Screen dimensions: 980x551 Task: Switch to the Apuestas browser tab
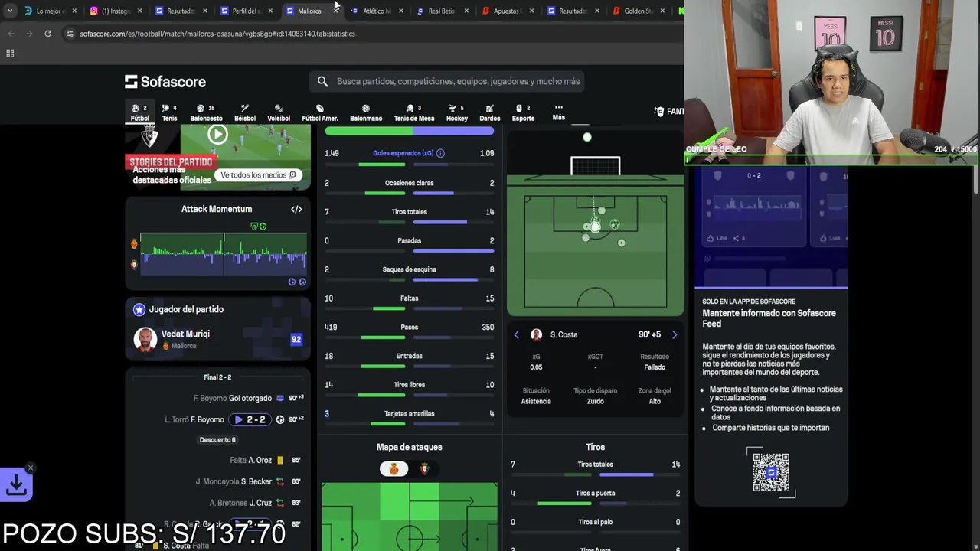(x=506, y=11)
